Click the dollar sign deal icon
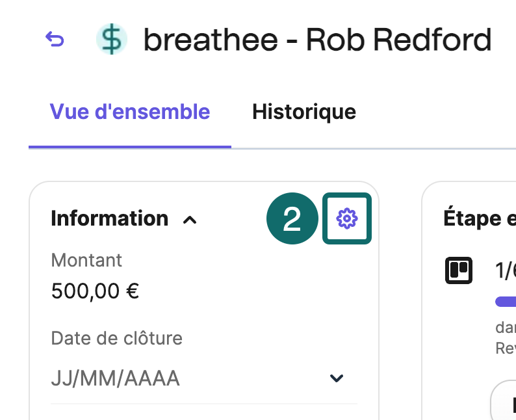 (x=112, y=39)
